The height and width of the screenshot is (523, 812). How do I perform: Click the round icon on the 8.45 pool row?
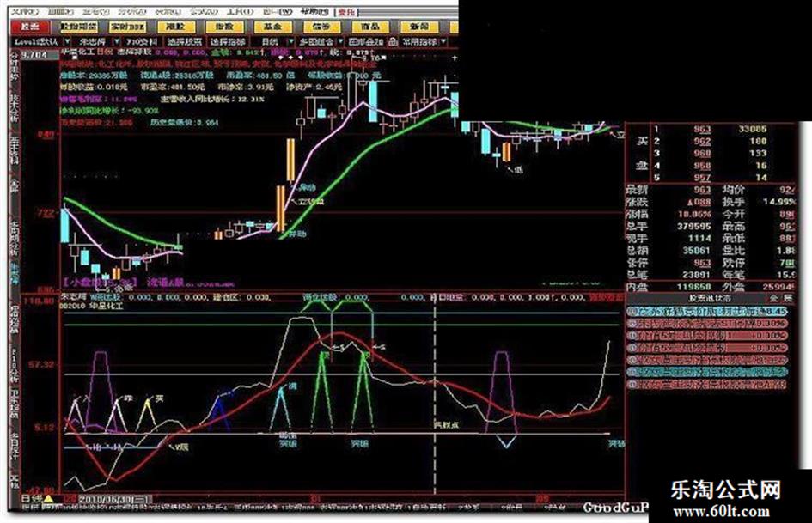pos(632,311)
